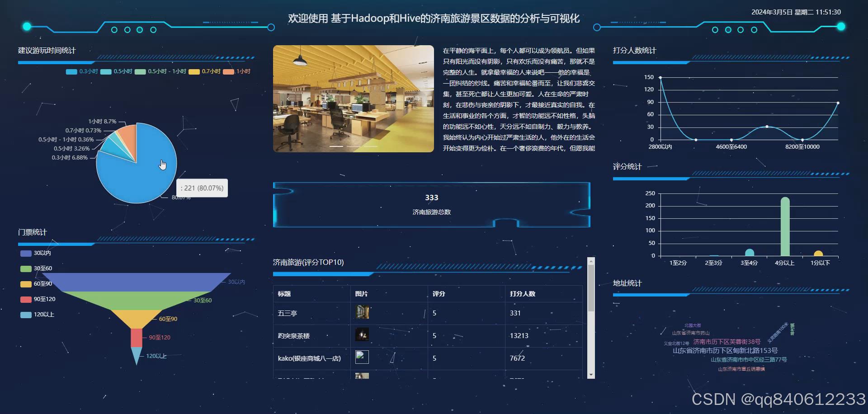Click the yellow 1分以下 bar
This screenshot has width=868, height=414.
point(818,253)
